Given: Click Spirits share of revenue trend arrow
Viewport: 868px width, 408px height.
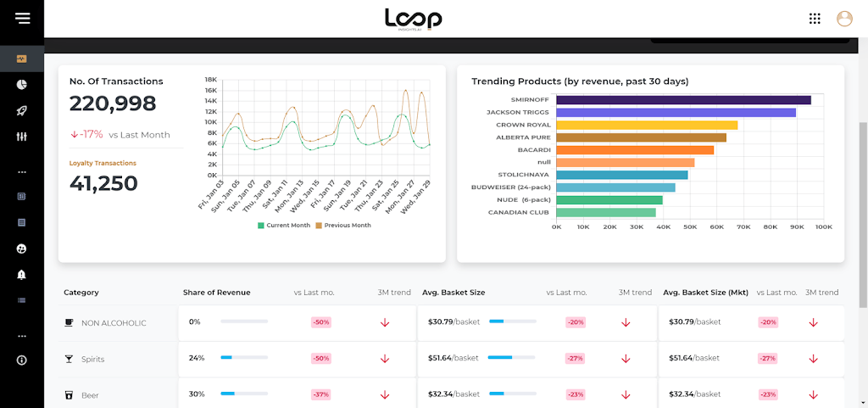Looking at the screenshot, I should coord(385,359).
